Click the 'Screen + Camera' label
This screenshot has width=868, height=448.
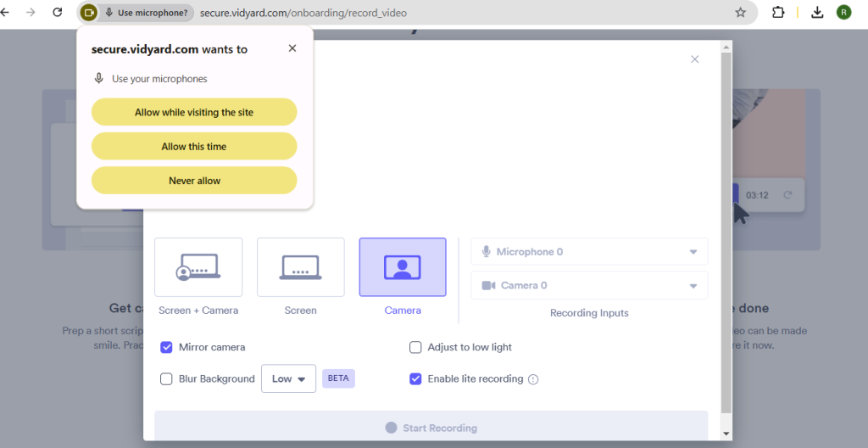point(198,311)
